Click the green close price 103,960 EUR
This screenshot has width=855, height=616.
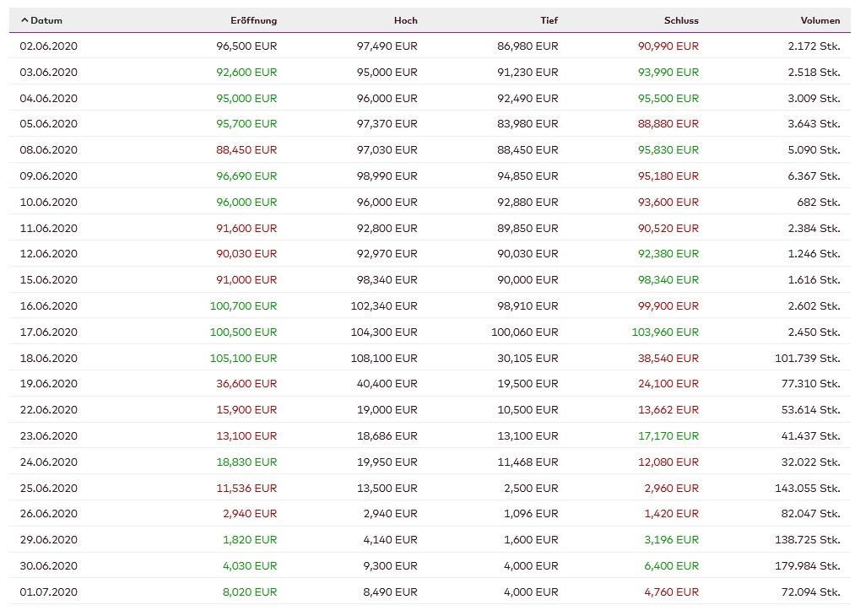pos(666,332)
